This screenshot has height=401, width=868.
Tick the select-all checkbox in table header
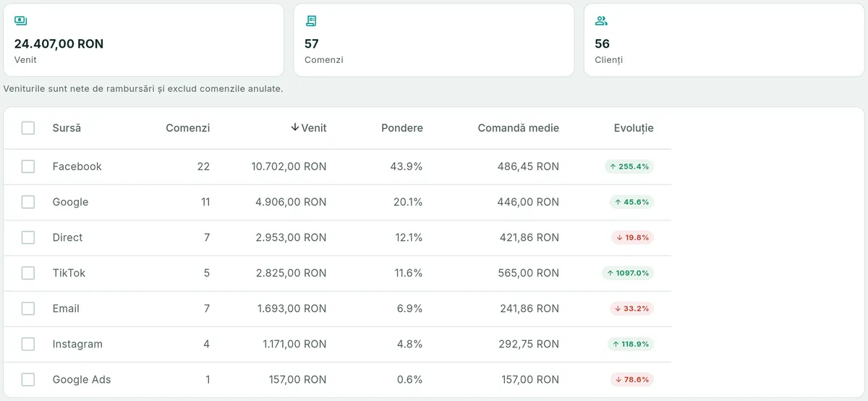28,128
